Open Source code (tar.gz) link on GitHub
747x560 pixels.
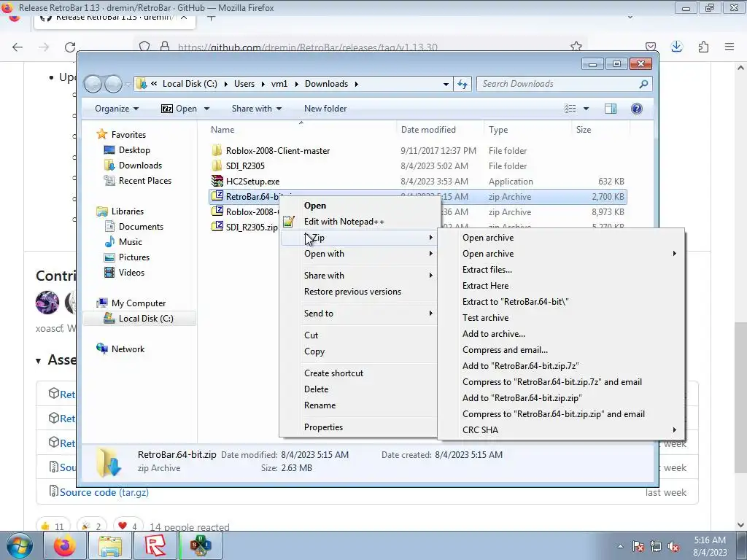coord(104,492)
